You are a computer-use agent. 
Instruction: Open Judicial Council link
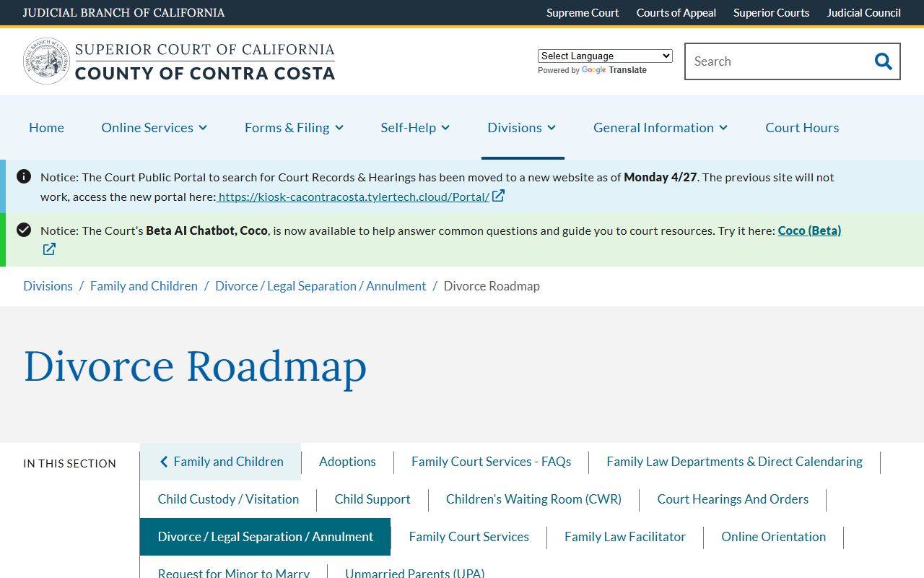864,12
